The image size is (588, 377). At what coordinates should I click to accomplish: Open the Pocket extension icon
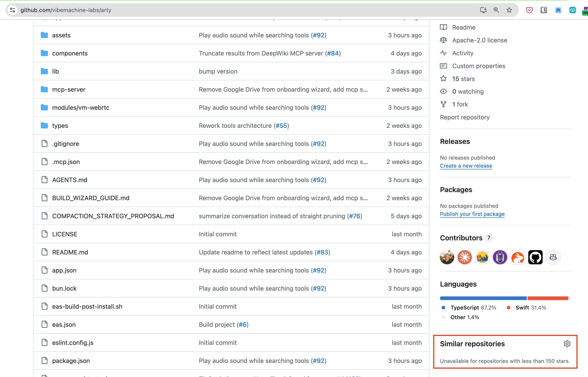(x=529, y=10)
